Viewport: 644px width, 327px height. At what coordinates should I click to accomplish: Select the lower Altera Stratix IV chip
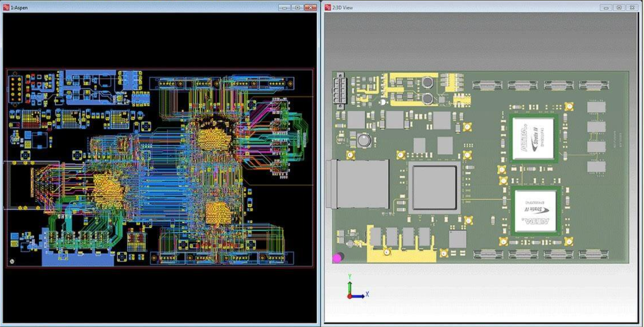click(x=536, y=211)
